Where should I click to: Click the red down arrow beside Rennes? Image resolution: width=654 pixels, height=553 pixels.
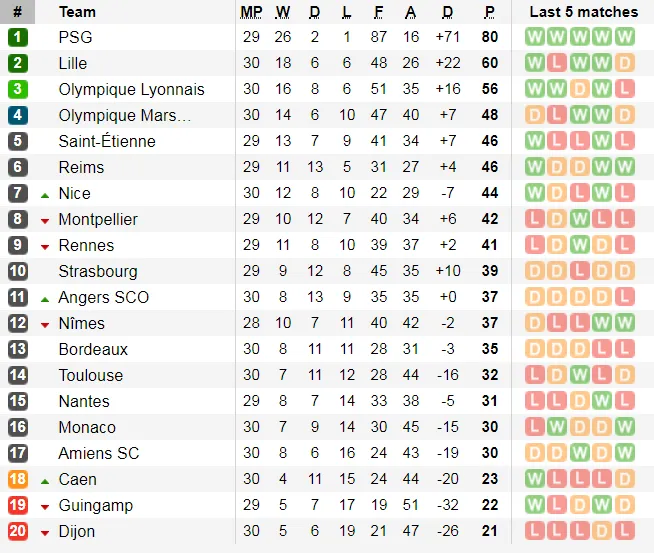45,246
